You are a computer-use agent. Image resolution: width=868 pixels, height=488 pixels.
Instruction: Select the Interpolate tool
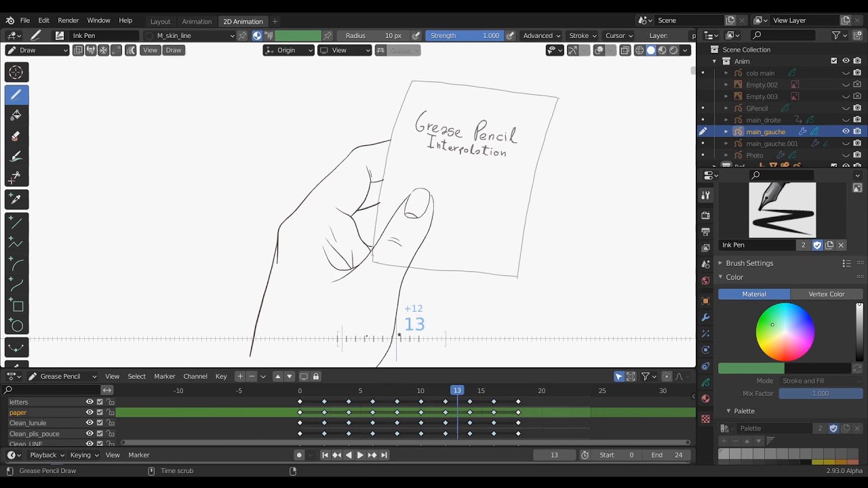tap(17, 348)
